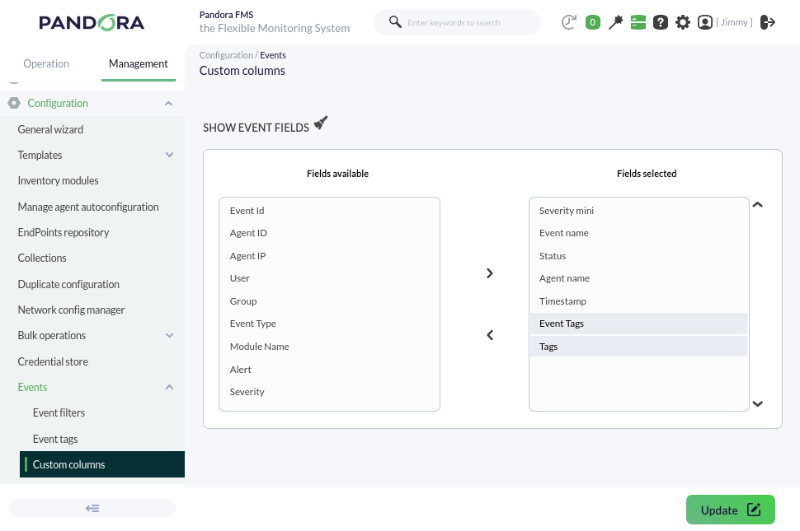Click the Configuration menu label

click(x=58, y=103)
